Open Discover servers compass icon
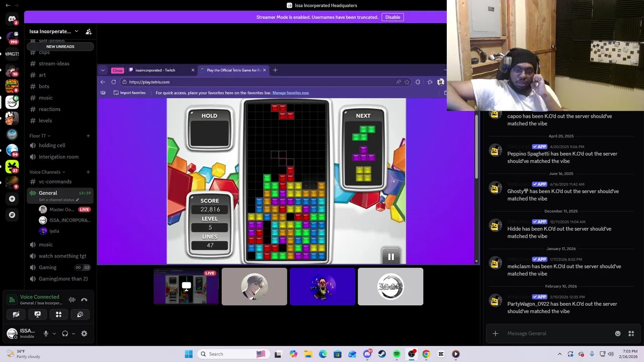The image size is (644, 362). [x=12, y=215]
